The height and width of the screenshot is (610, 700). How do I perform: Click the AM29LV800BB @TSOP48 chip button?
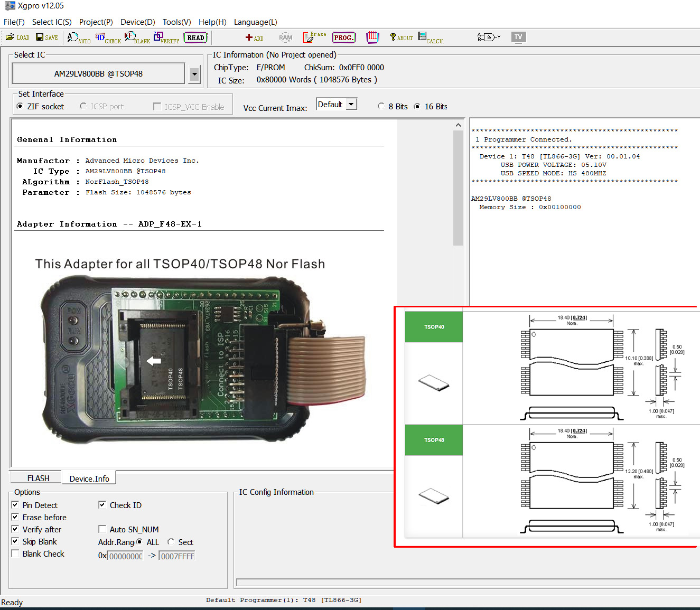[98, 74]
